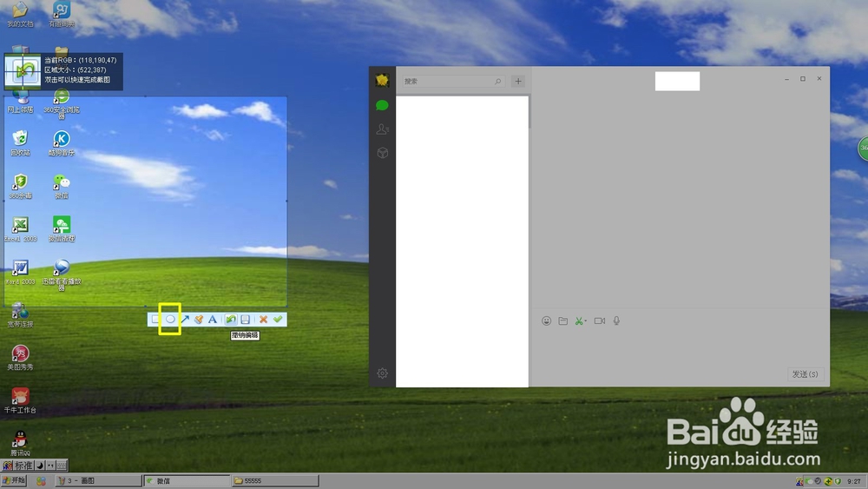Toggle the punctuation icon on the IME bar
The height and width of the screenshot is (489, 868).
50,466
